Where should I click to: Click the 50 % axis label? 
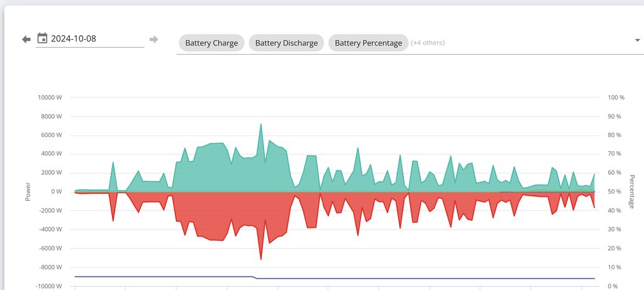[x=616, y=191]
